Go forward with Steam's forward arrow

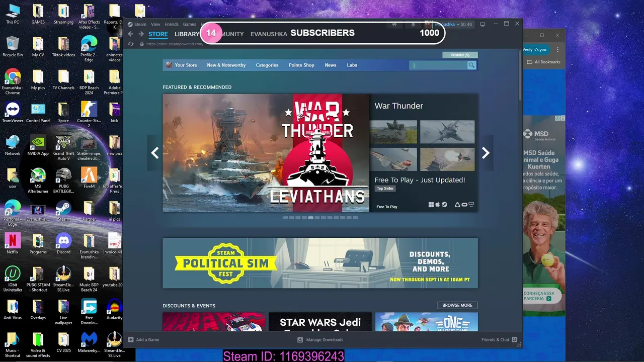tap(141, 34)
